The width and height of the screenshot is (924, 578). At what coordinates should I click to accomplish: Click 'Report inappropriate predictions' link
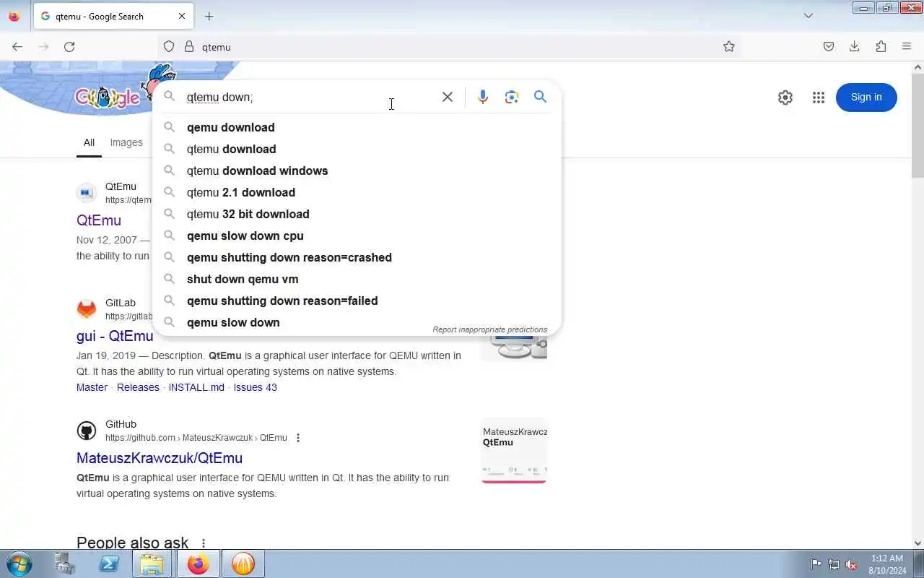[x=490, y=329]
